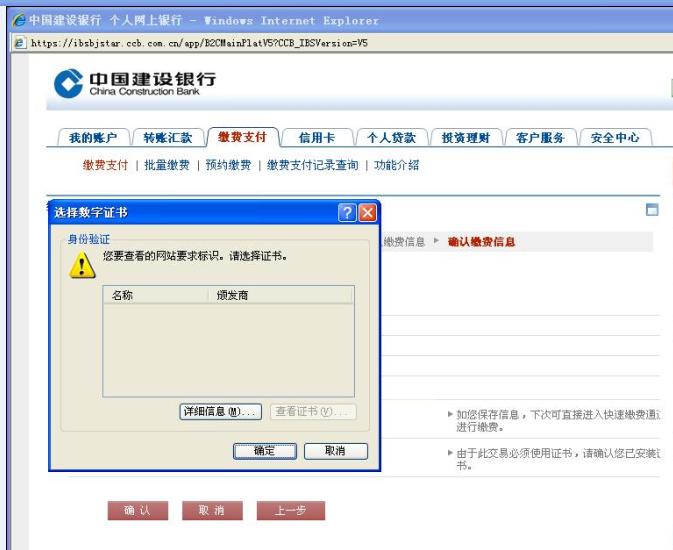Screen dimensions: 673x550
Task: Click the 名称 column header
Action: click(x=156, y=295)
